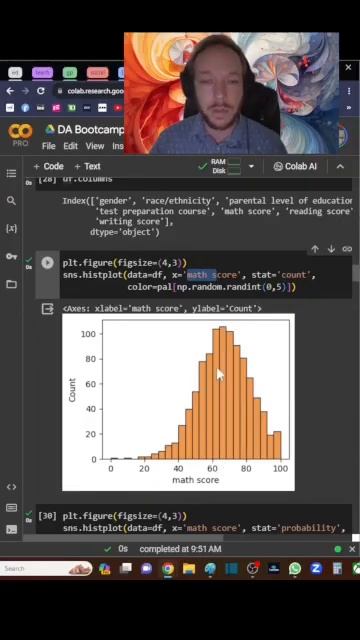Switch to the green tab group label
Screen dimensions: 360x640
[x=70, y=73]
